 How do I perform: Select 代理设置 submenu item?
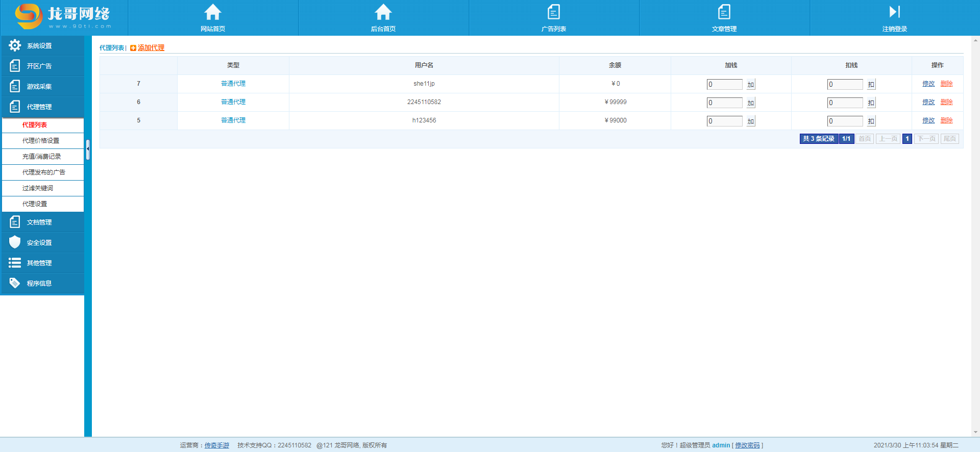[x=43, y=204]
